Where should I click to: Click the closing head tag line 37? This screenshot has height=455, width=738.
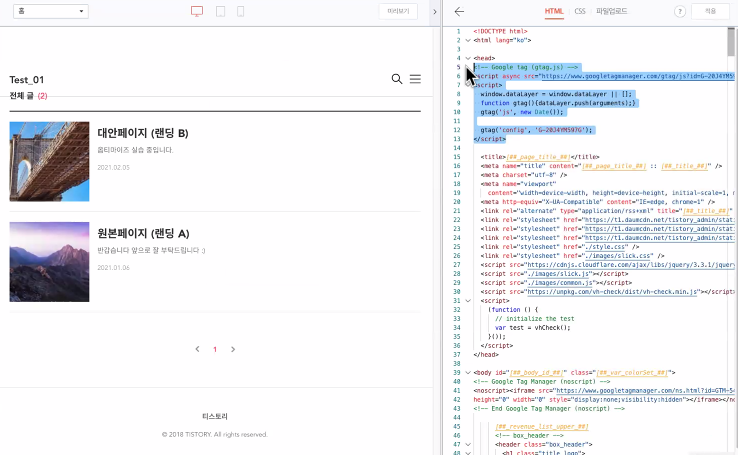[x=486, y=355]
